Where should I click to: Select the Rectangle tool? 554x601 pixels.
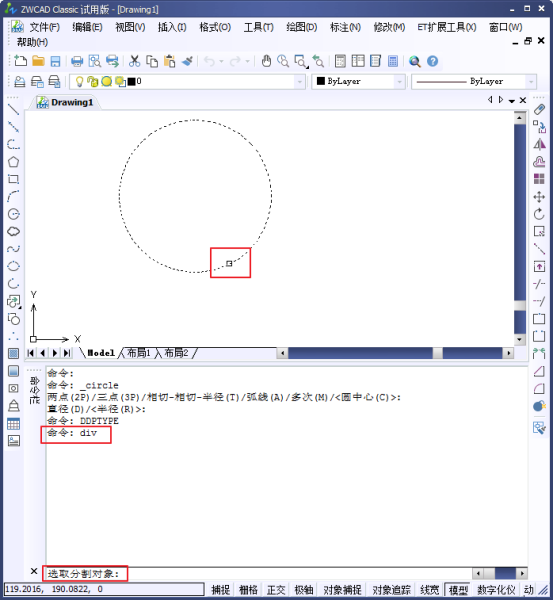[13, 179]
